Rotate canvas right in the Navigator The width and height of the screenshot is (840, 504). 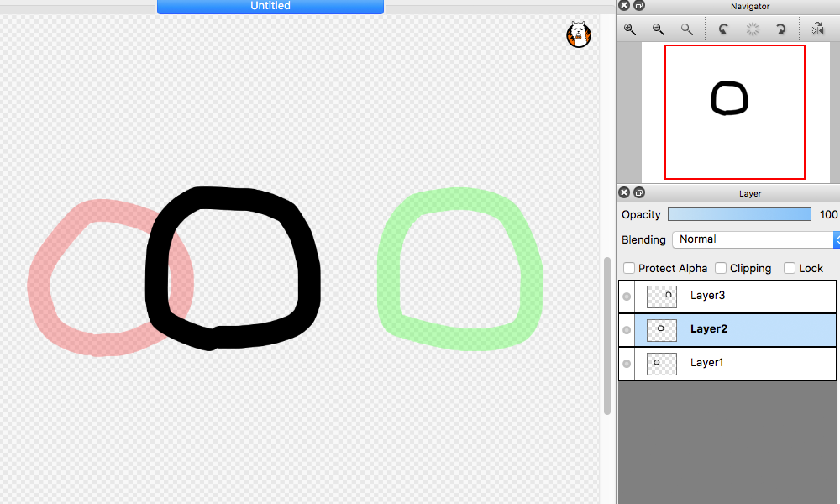781,29
